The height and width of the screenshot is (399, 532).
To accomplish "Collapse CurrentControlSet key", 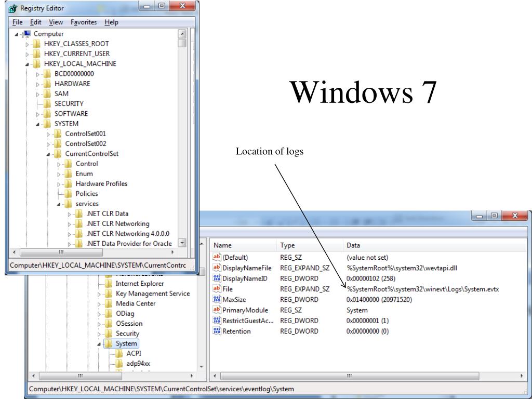I will pyautogui.click(x=48, y=154).
